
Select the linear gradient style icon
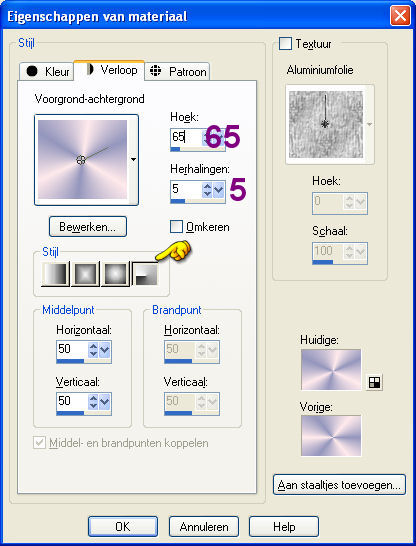(55, 274)
